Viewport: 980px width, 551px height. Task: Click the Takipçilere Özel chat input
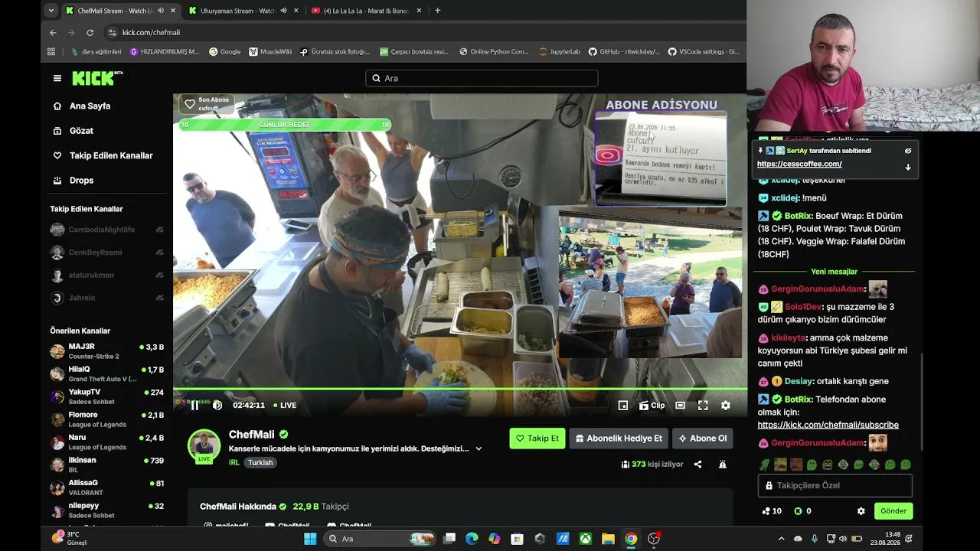click(x=835, y=485)
